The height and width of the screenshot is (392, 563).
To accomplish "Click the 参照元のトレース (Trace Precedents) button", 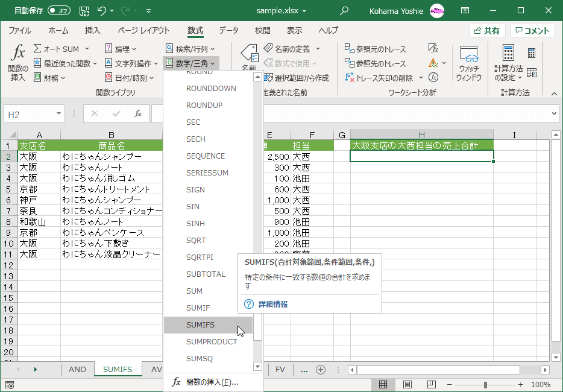I will coord(376,49).
